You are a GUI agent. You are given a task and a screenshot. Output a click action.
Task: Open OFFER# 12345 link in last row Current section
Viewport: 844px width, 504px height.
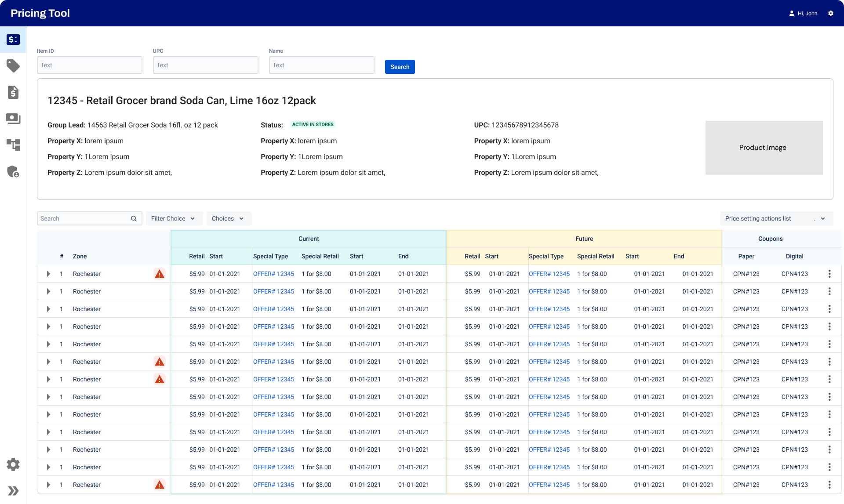pyautogui.click(x=273, y=485)
